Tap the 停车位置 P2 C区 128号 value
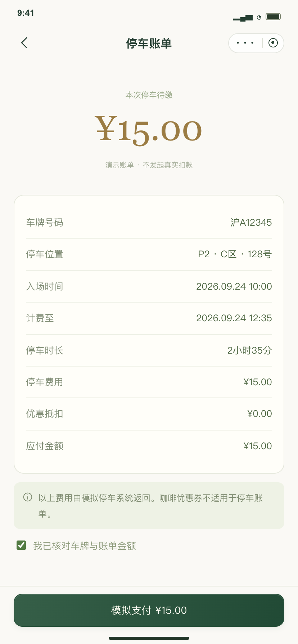 235,254
